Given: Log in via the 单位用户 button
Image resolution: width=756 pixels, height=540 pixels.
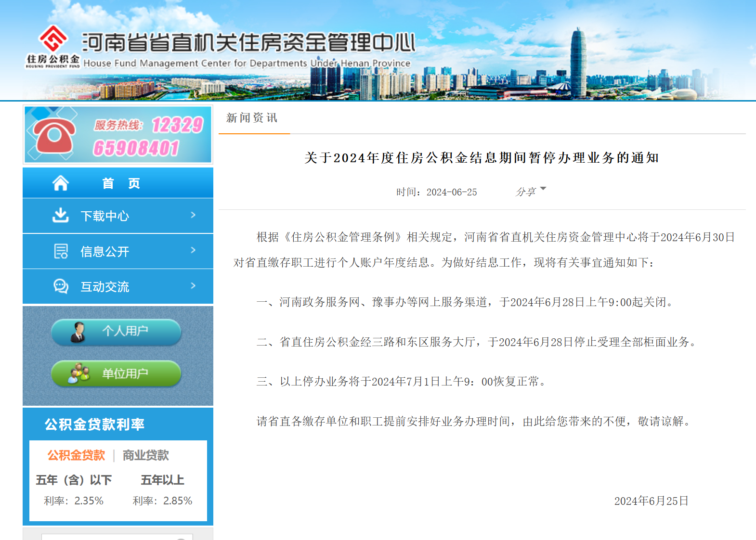Looking at the screenshot, I should (x=117, y=373).
